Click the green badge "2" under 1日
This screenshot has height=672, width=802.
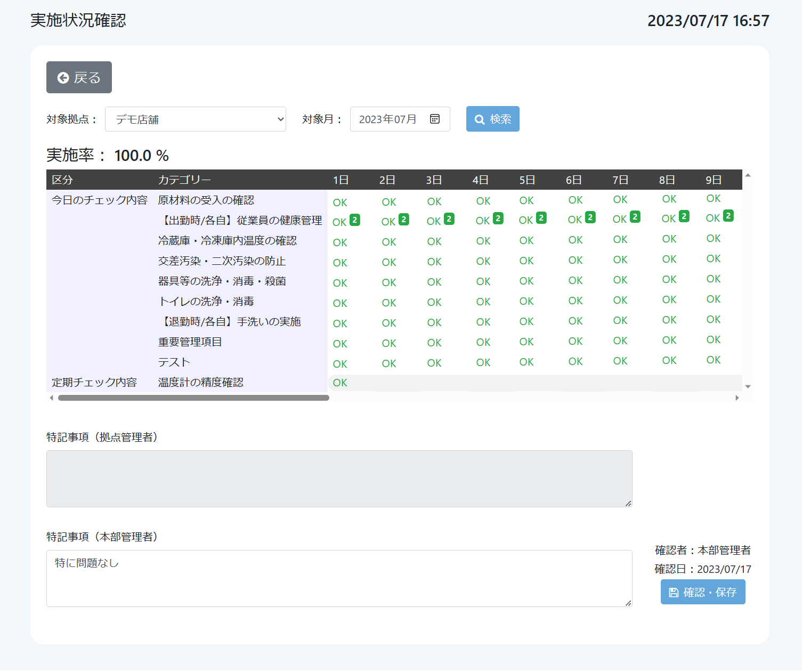(x=355, y=220)
